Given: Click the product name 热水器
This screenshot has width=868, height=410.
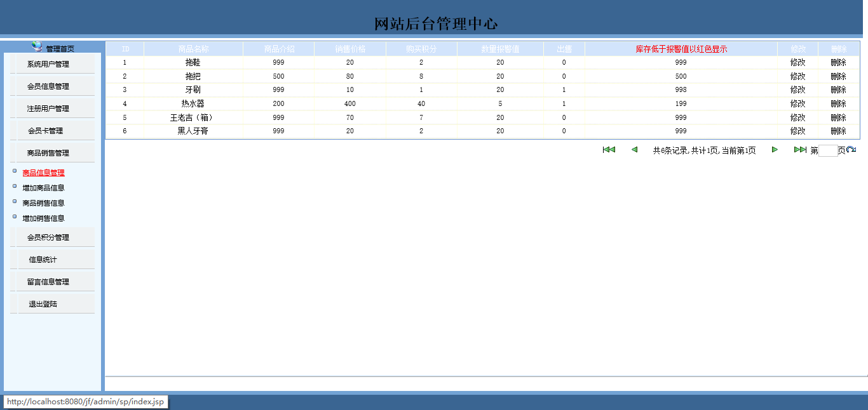Looking at the screenshot, I should (x=193, y=103).
